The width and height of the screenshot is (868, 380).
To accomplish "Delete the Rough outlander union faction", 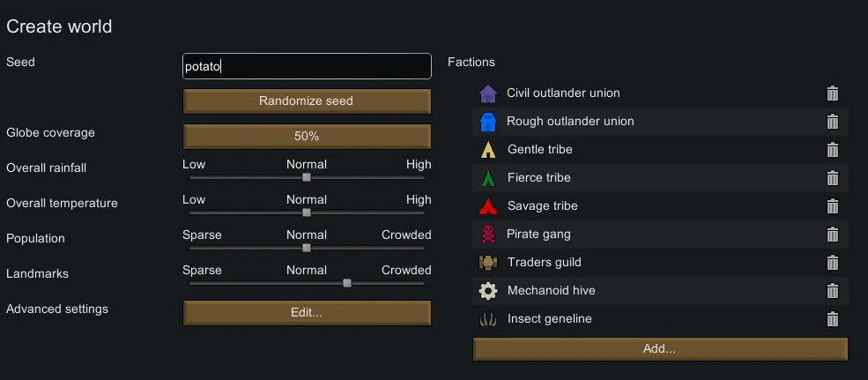I will point(832,122).
